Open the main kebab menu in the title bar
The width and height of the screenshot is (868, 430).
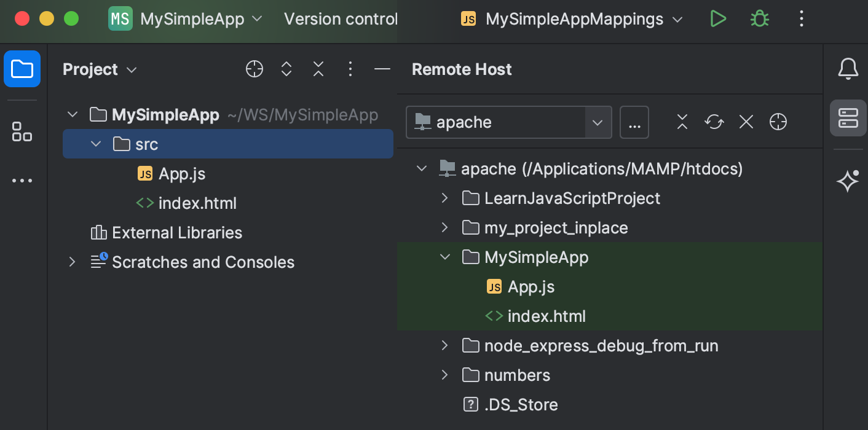tap(801, 19)
